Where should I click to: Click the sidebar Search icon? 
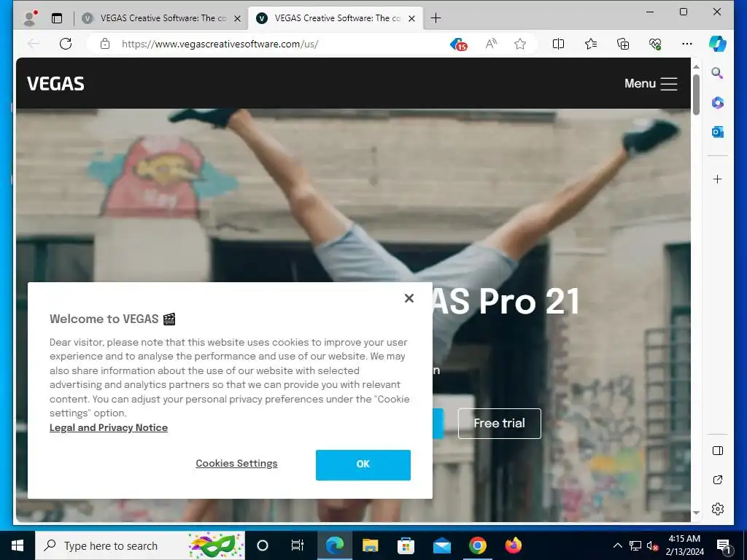[717, 73]
